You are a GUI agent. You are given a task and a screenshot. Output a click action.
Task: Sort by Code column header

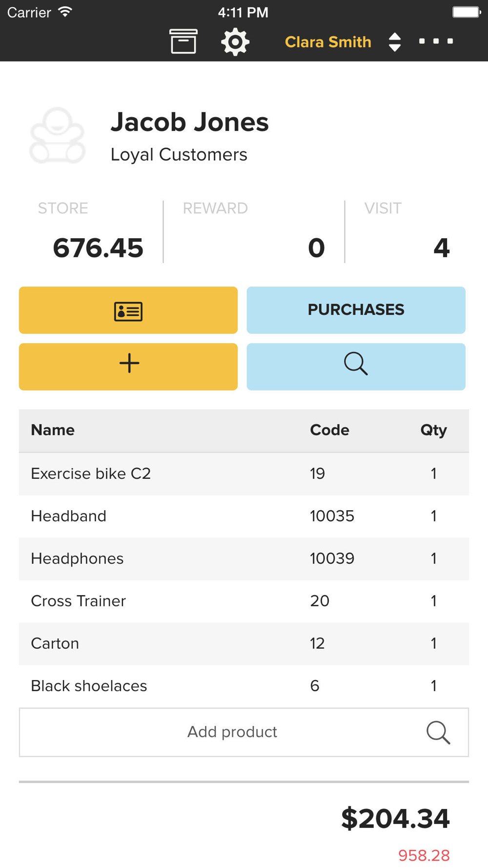pyautogui.click(x=329, y=430)
